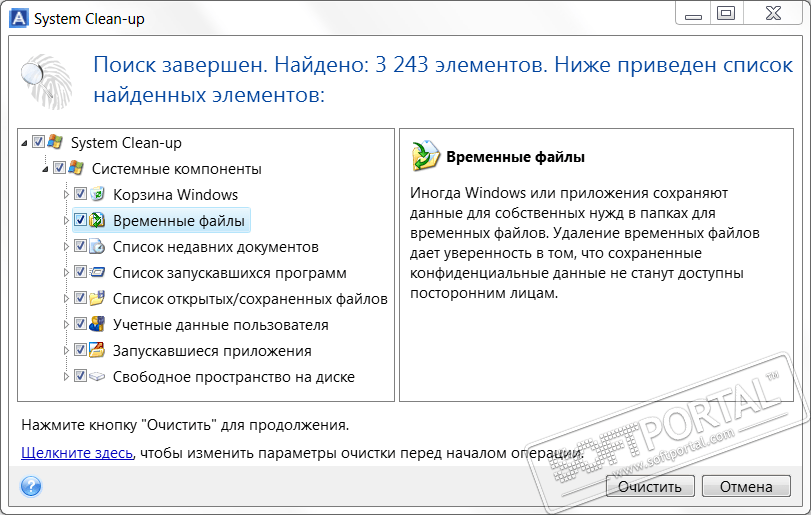Click the Отмена button

[x=746, y=487]
